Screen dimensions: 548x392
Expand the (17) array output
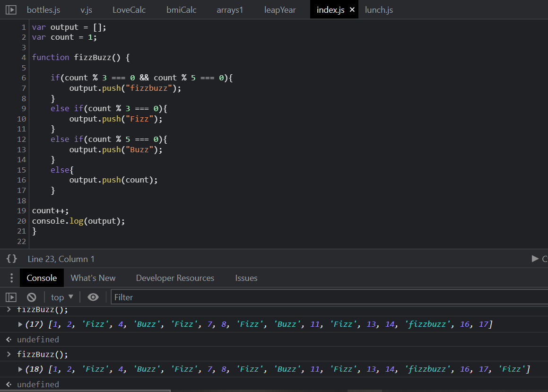click(20, 324)
